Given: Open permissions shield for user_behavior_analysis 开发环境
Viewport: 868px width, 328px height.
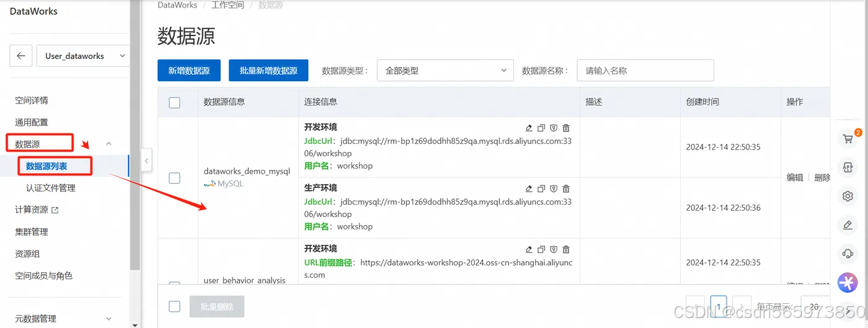Looking at the screenshot, I should click(x=554, y=249).
